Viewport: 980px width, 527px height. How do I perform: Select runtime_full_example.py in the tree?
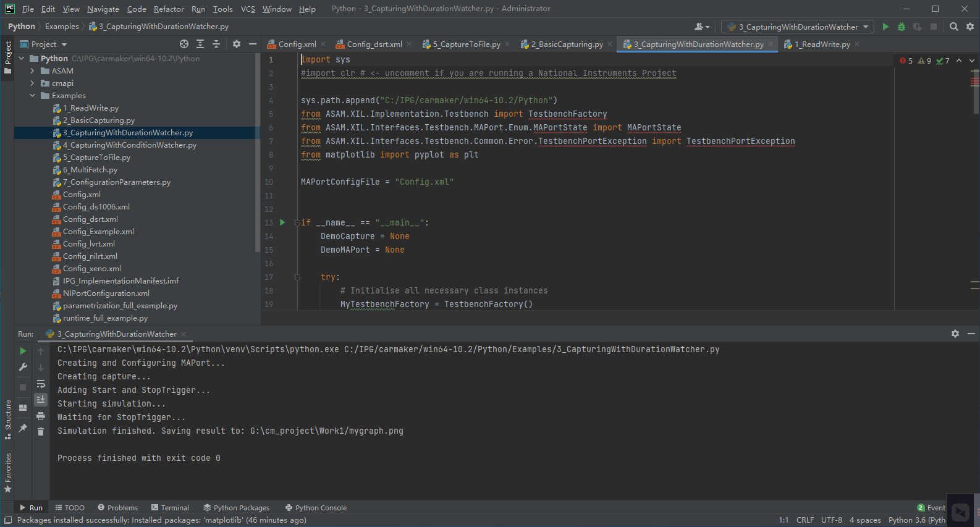[105, 318]
